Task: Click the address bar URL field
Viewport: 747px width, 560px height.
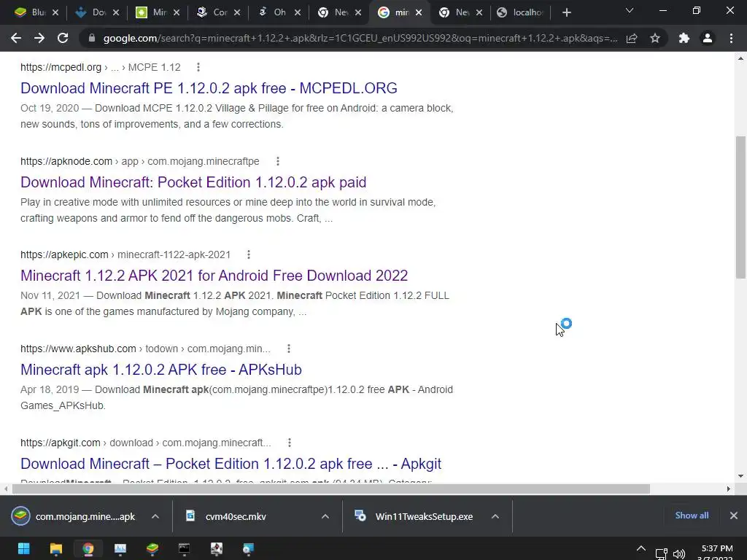Action: pyautogui.click(x=360, y=38)
